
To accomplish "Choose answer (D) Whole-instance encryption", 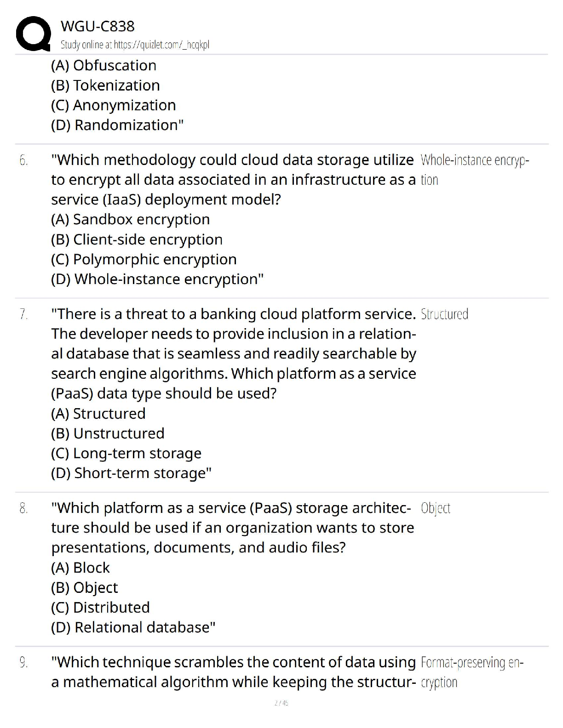I will point(157,279).
